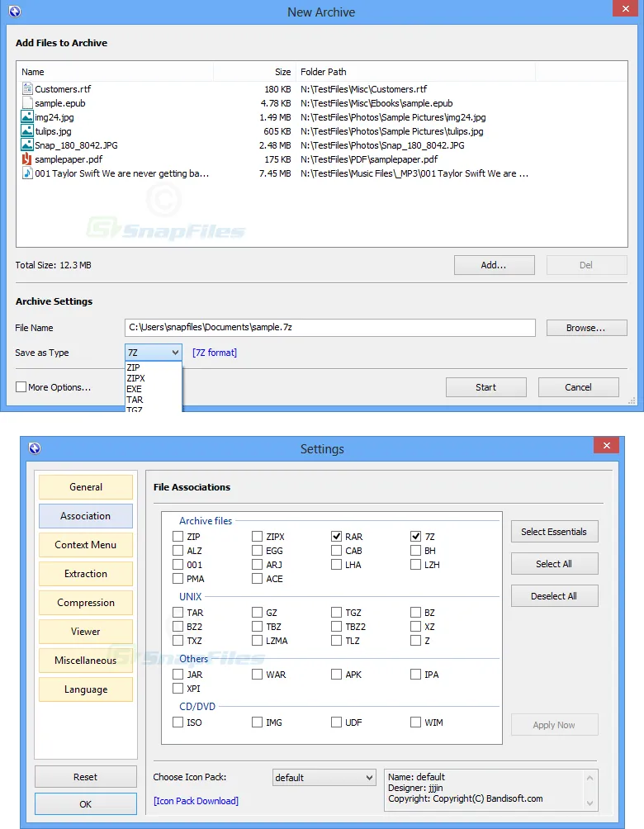Select the samplepaper.pdf folder path text
Screen dimensions: 644x829
[369, 159]
